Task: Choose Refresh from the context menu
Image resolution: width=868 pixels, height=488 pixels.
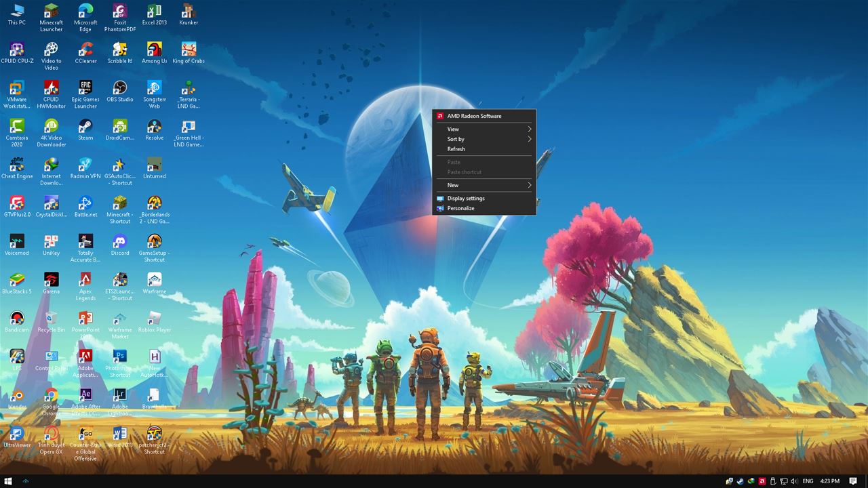Action: click(x=456, y=149)
